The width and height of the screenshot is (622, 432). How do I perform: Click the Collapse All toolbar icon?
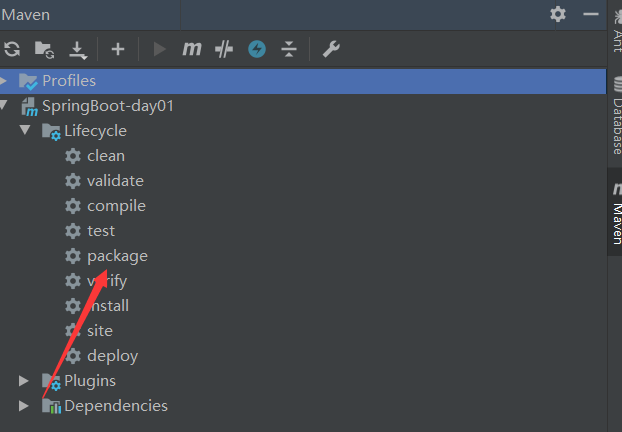(x=289, y=49)
